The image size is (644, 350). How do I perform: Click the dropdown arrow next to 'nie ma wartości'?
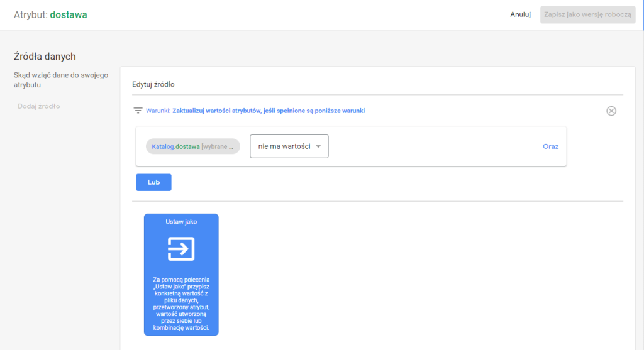click(x=318, y=146)
